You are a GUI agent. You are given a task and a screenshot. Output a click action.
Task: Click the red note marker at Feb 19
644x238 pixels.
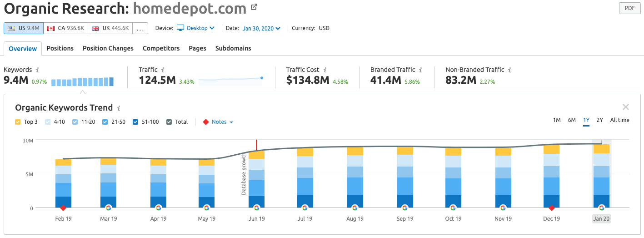click(63, 208)
